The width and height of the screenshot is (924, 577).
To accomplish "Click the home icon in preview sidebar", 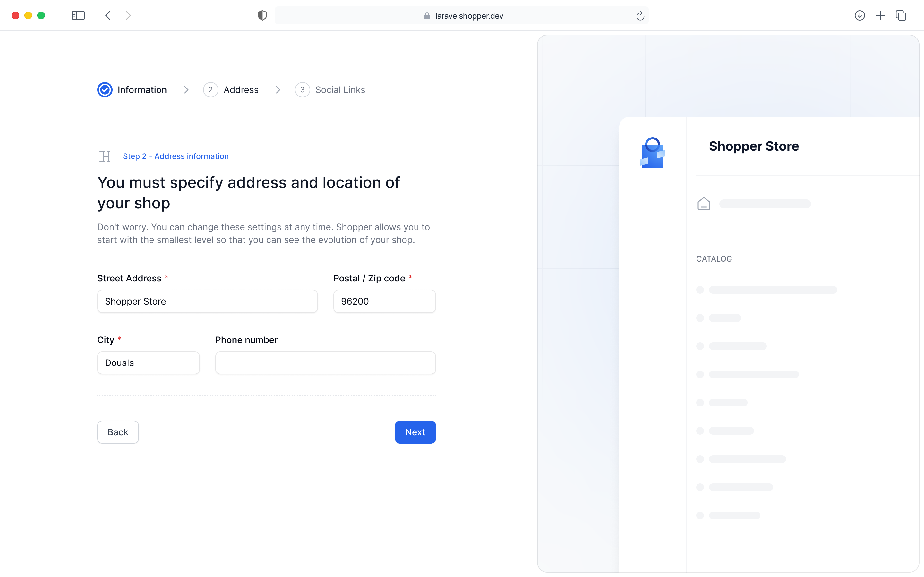I will coord(703,204).
